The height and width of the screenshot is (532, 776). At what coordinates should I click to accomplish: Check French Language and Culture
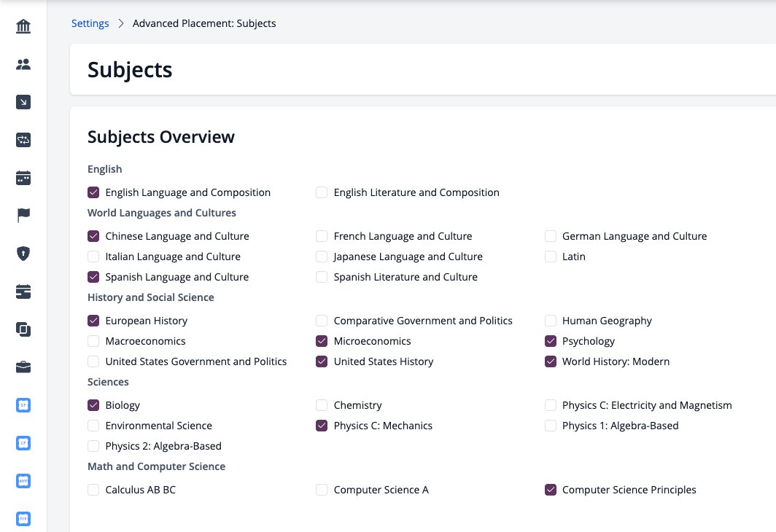pos(322,236)
